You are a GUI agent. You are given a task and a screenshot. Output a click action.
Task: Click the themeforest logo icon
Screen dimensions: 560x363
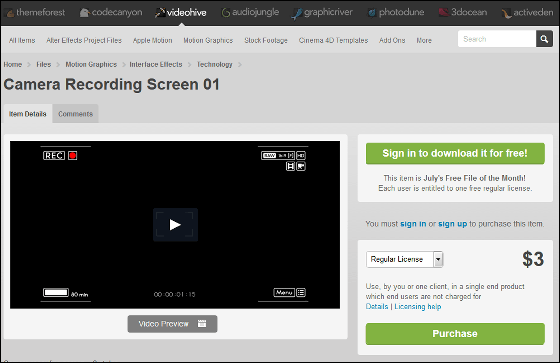10,13
